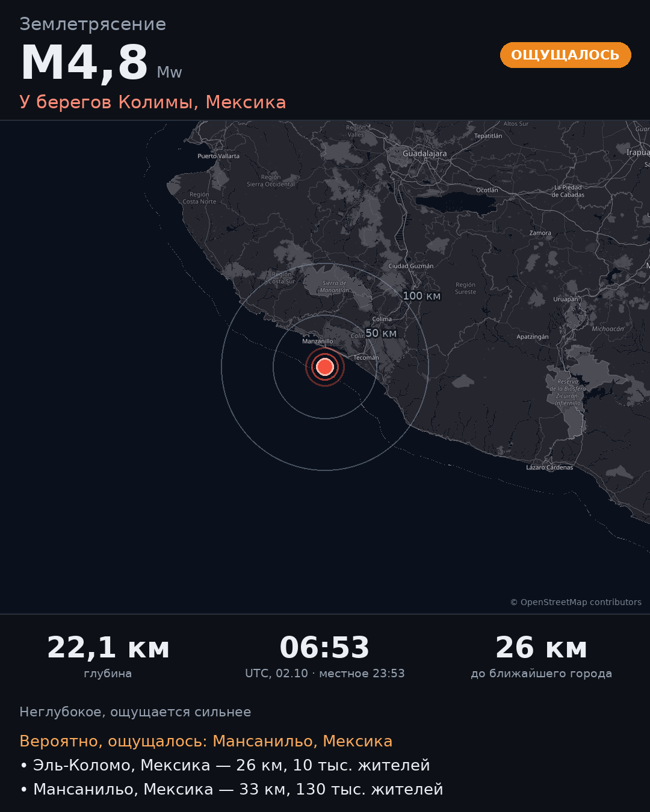Click the Manzanillo city label on the map
This screenshot has height=812, width=650.
coord(318,341)
